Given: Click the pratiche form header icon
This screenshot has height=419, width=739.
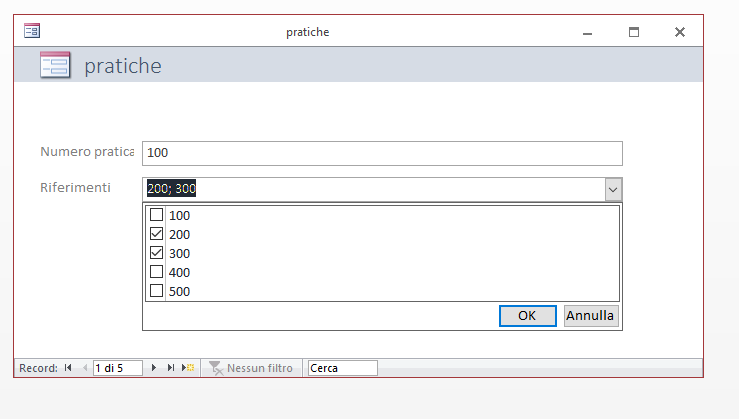Looking at the screenshot, I should click(x=54, y=66).
